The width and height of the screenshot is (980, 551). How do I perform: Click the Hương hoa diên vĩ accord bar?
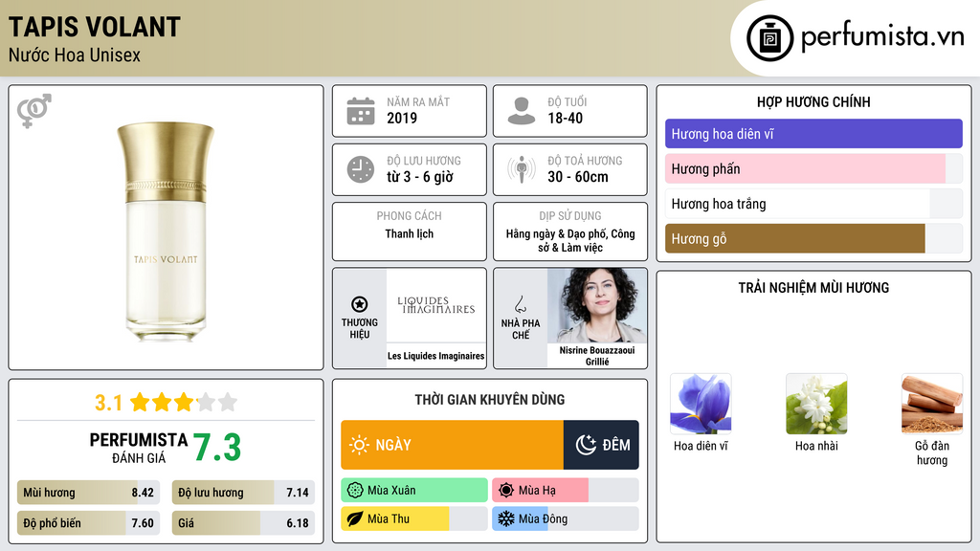tap(813, 134)
